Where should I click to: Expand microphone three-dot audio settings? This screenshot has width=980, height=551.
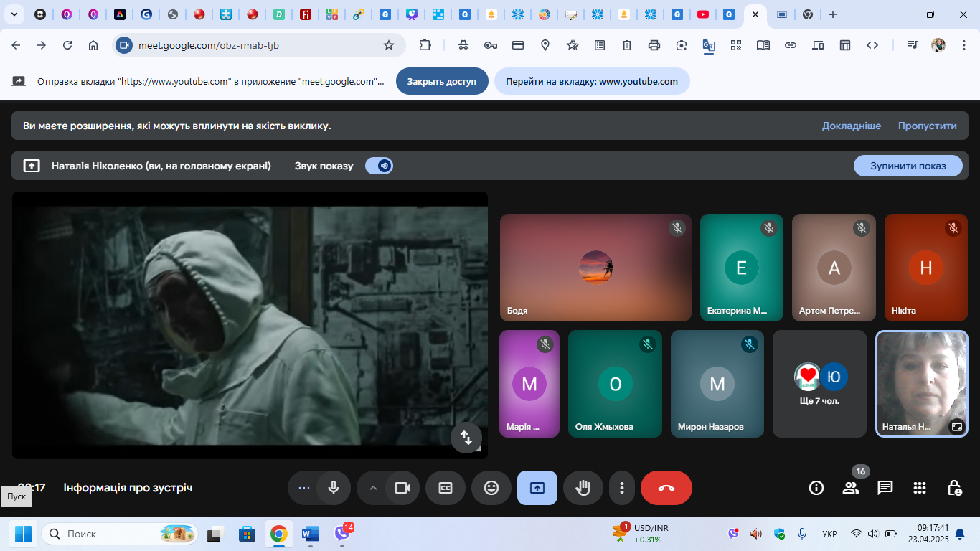[x=303, y=488]
